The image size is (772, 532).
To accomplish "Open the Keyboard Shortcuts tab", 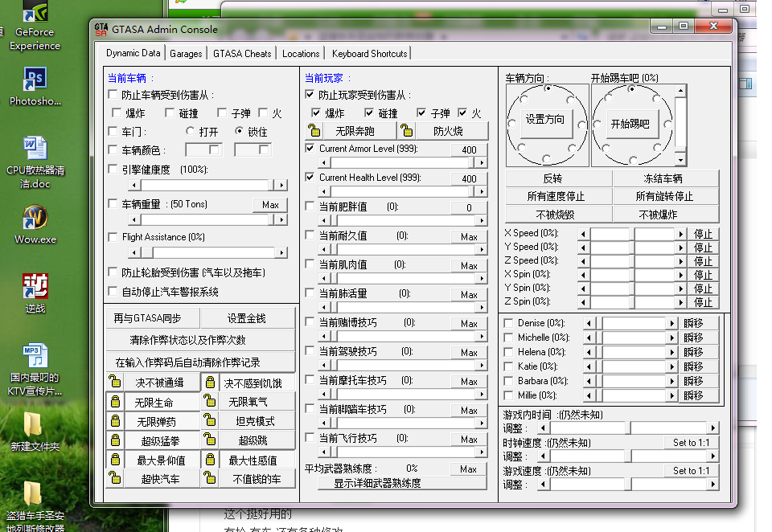I will (x=369, y=54).
